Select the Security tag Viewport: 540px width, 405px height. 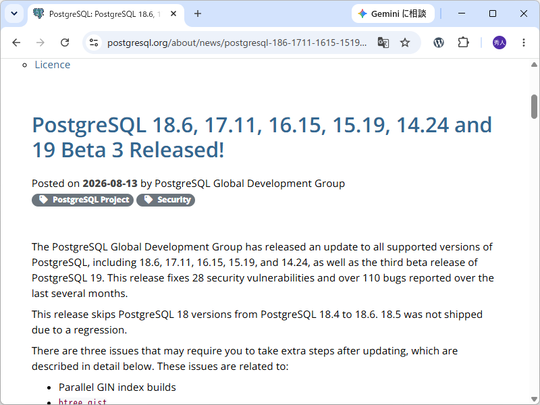tap(166, 200)
